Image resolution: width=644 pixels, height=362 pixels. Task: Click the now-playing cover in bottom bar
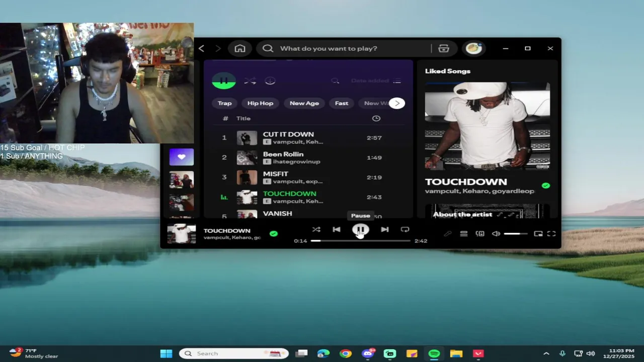(x=182, y=234)
